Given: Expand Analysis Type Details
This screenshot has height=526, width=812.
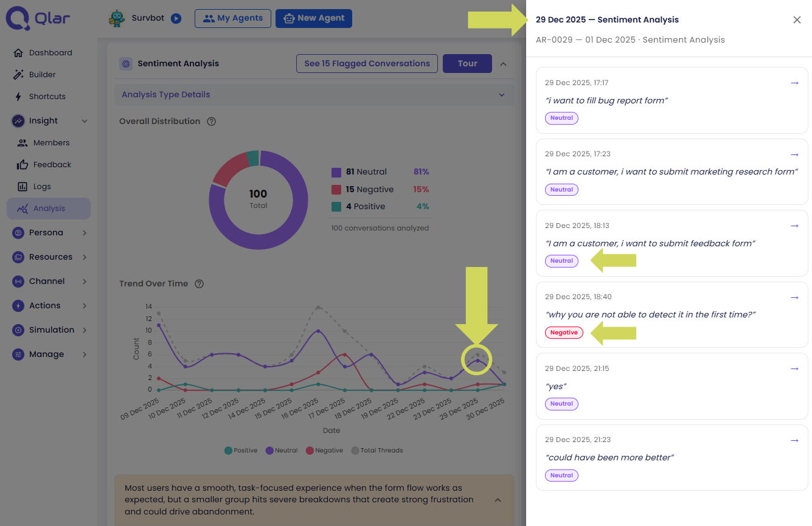Looking at the screenshot, I should 314,95.
